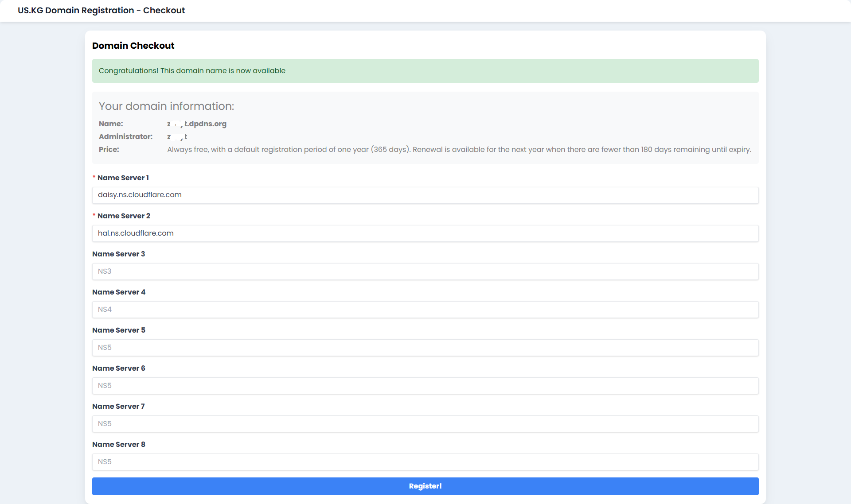The width and height of the screenshot is (851, 504).
Task: Click the Register! button
Action: click(425, 486)
